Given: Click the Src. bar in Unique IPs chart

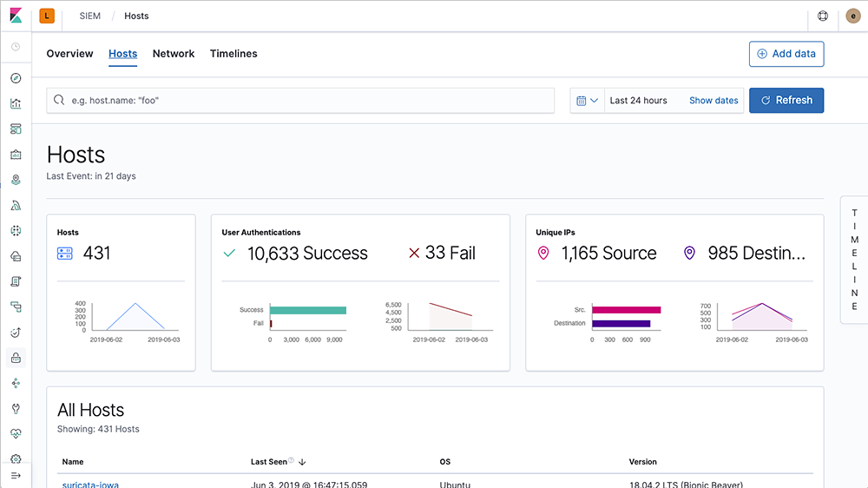Looking at the screenshot, I should click(x=627, y=310).
